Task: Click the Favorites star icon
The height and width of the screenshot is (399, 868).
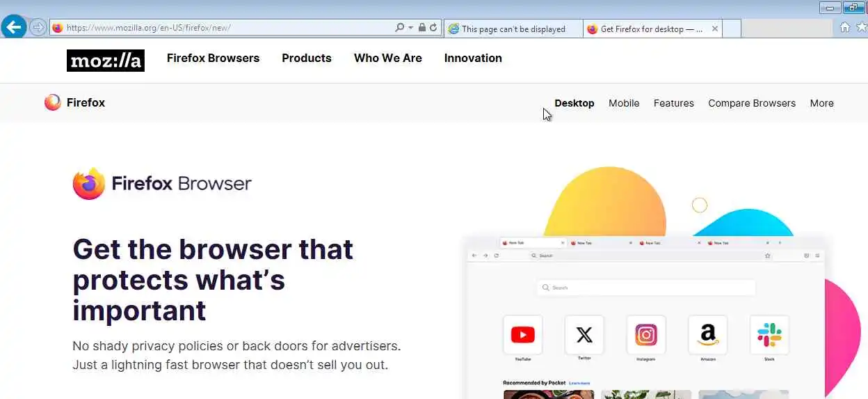Action: (862, 27)
